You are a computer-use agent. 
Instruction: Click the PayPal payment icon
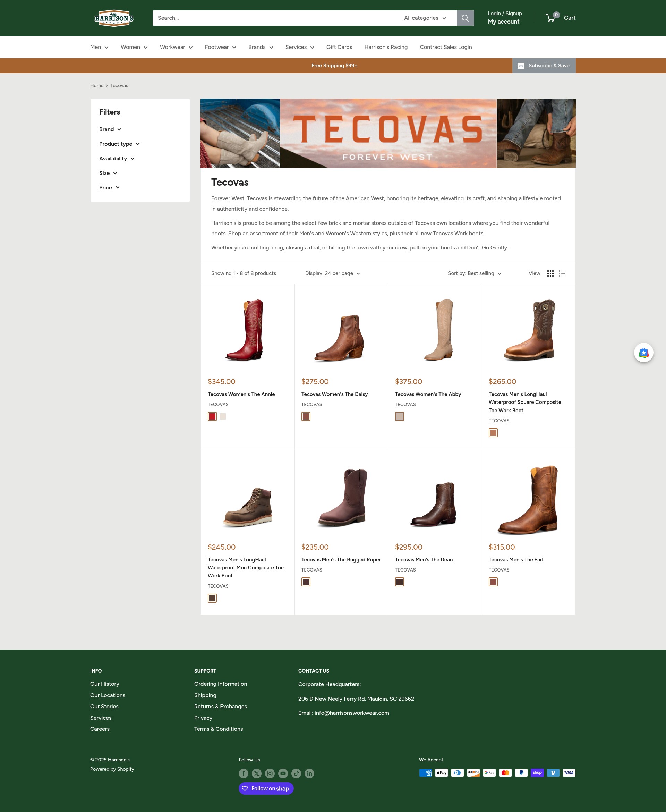(521, 772)
